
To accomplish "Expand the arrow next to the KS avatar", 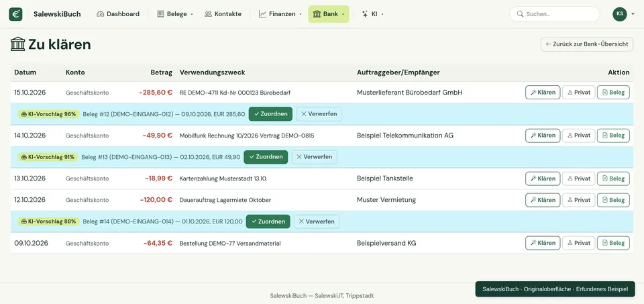I will pos(632,14).
